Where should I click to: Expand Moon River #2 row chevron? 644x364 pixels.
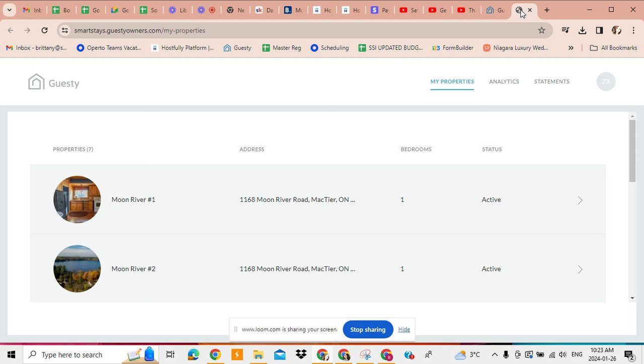click(580, 269)
